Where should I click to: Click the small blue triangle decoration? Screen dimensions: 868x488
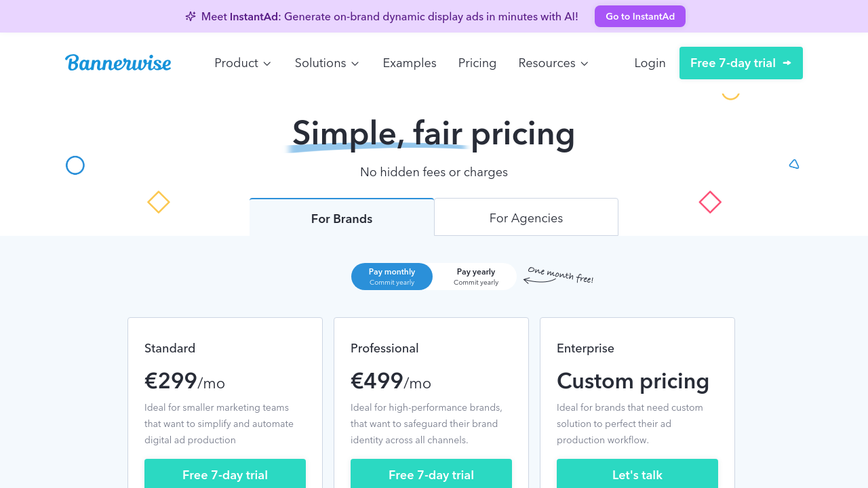pos(794,164)
